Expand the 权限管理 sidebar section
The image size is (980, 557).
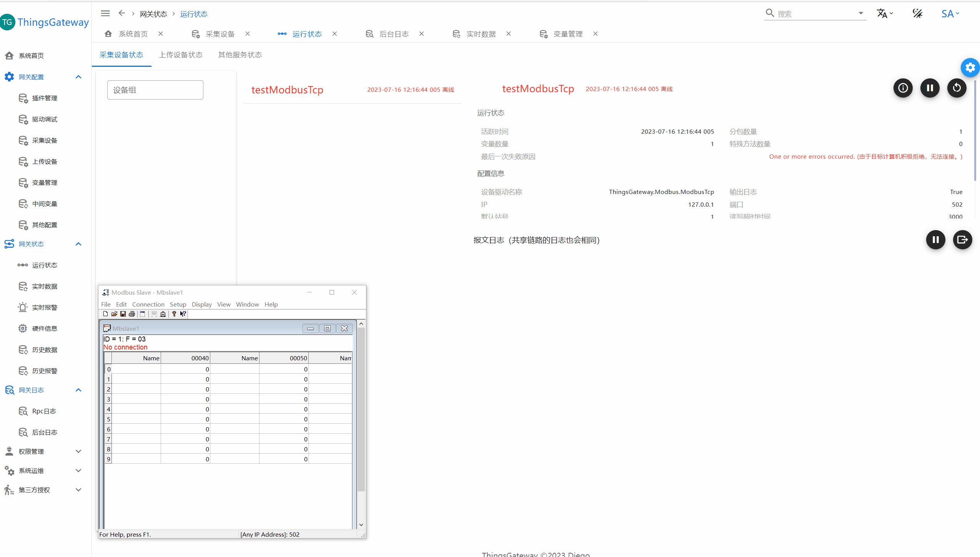point(78,451)
